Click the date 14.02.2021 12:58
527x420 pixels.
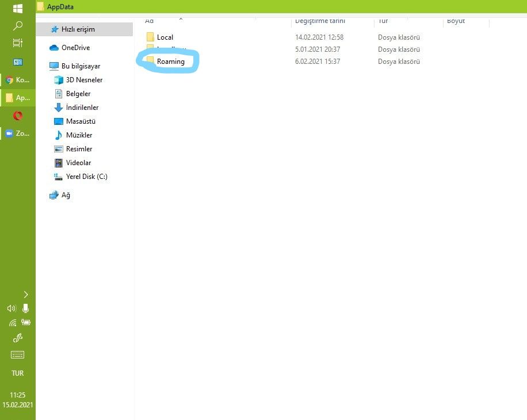pyautogui.click(x=319, y=37)
